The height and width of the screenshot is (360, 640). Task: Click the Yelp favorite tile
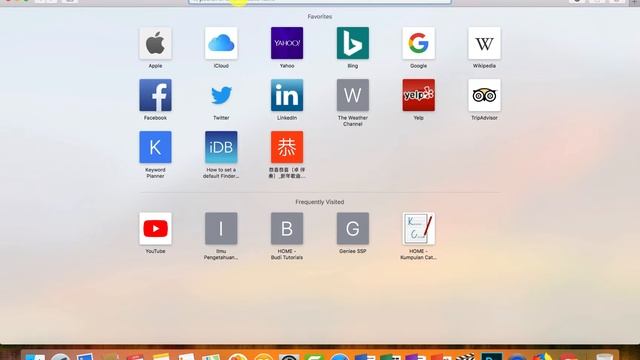418,95
